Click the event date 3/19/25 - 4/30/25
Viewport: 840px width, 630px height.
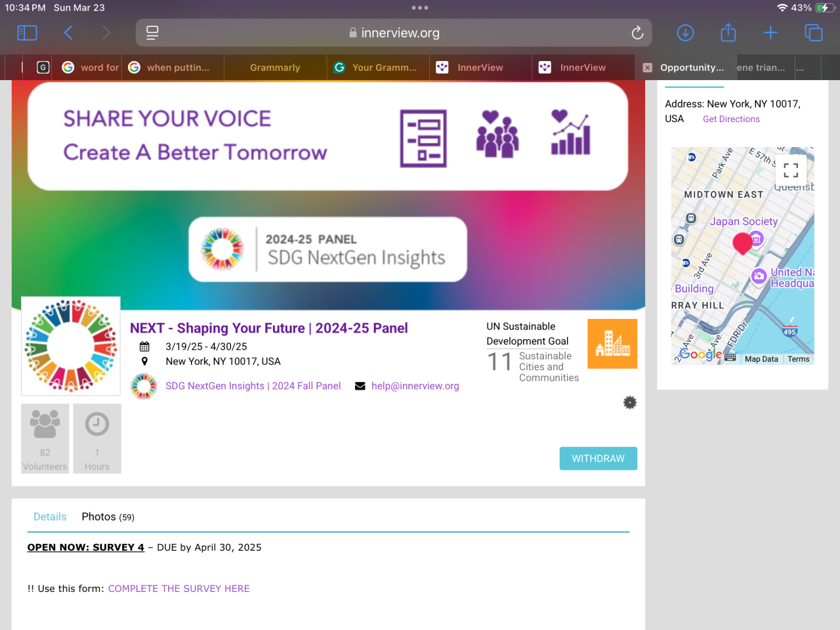[x=206, y=346]
